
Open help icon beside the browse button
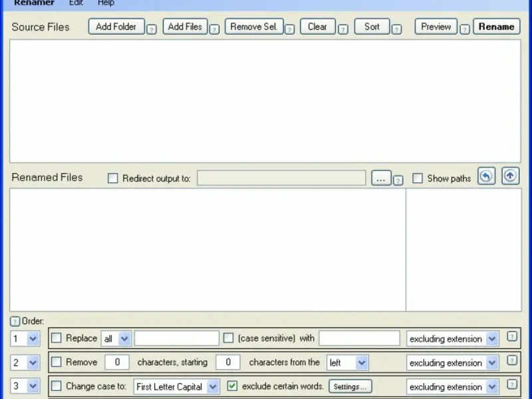point(398,180)
